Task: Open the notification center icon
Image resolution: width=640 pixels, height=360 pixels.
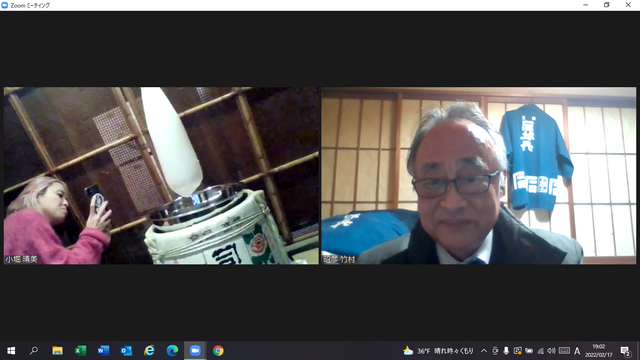Action: pyautogui.click(x=625, y=351)
